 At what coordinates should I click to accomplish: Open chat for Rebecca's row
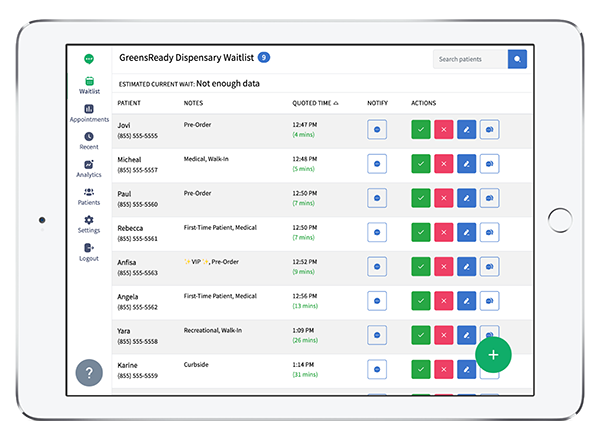489,232
